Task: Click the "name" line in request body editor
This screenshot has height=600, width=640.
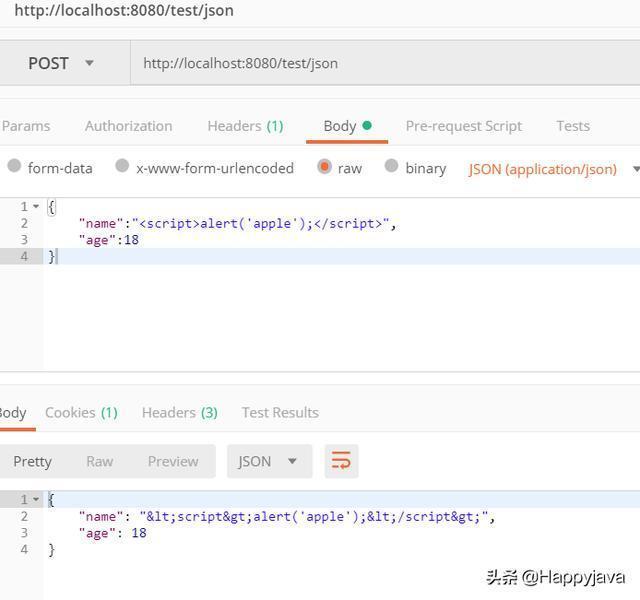Action: (237, 224)
